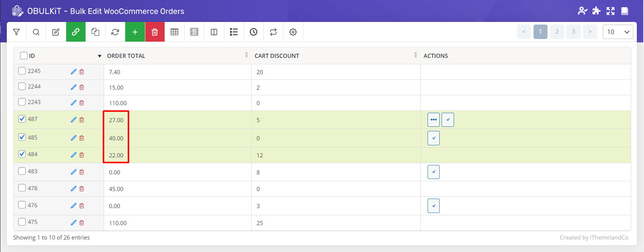Sort by the Order Total column arrows

(x=246, y=55)
